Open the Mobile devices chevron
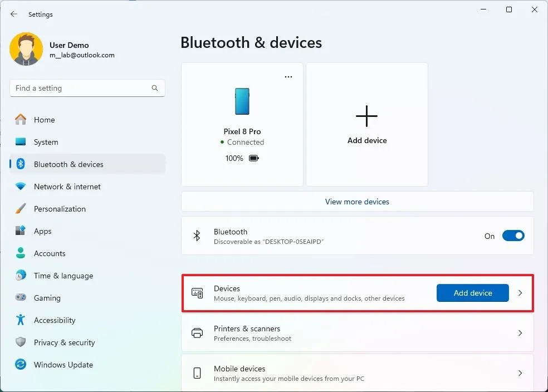 coord(520,373)
